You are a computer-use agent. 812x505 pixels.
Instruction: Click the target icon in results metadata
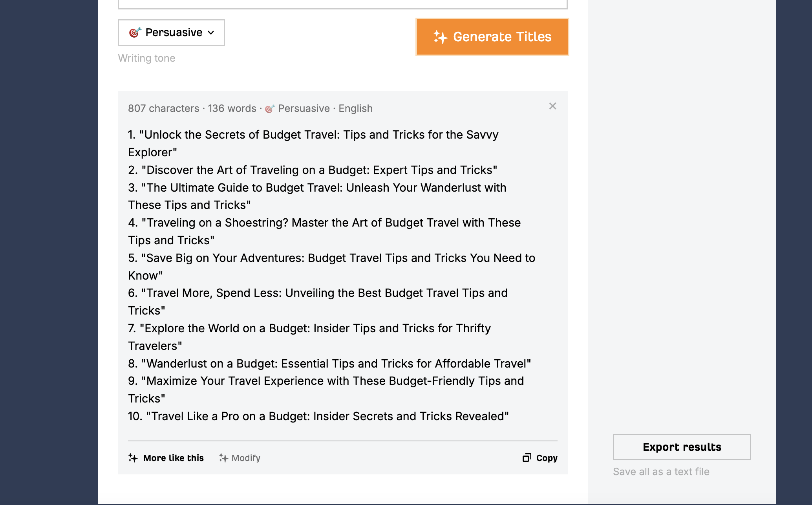pos(270,109)
